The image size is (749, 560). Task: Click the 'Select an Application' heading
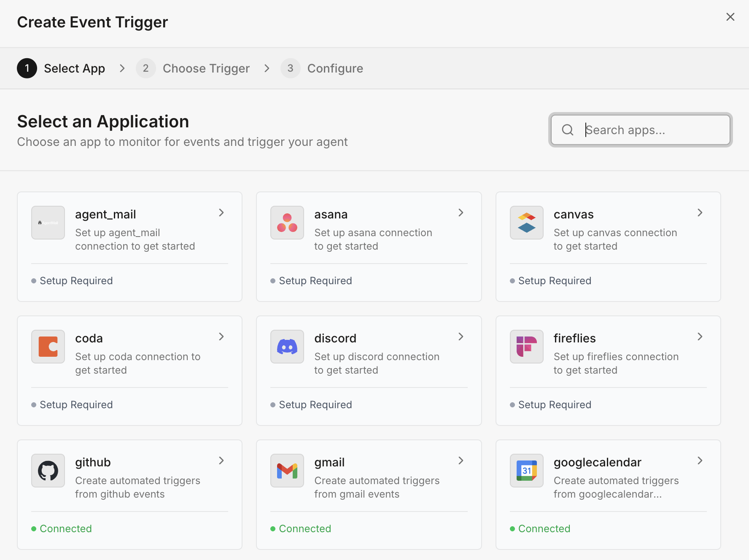pyautogui.click(x=103, y=121)
